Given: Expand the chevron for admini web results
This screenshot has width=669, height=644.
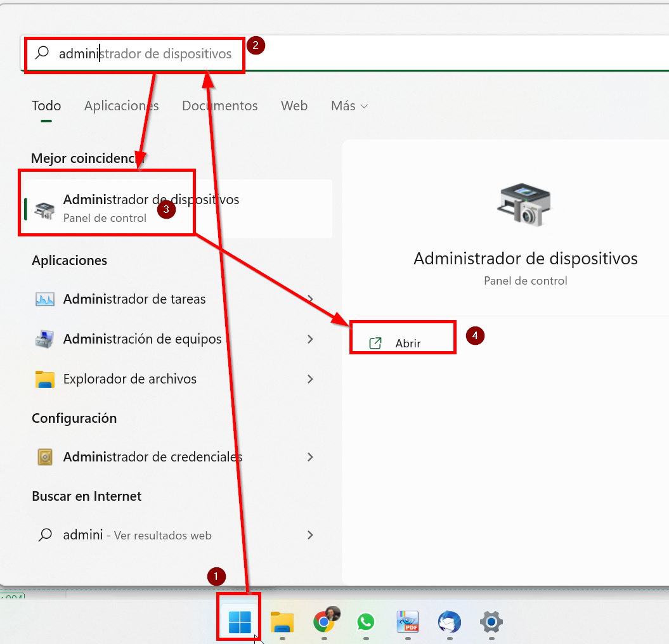Looking at the screenshot, I should [x=310, y=535].
